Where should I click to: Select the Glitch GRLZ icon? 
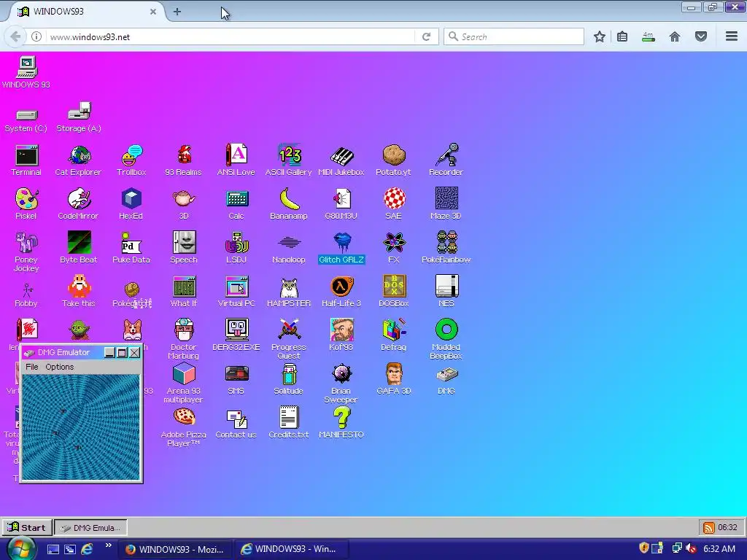(x=341, y=248)
